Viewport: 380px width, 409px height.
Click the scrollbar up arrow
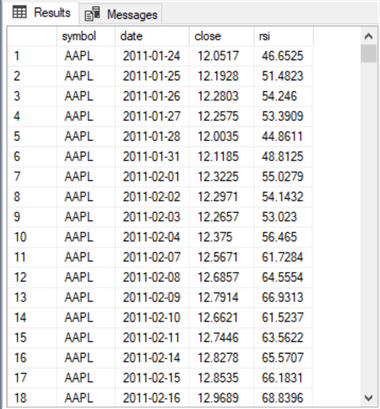368,36
